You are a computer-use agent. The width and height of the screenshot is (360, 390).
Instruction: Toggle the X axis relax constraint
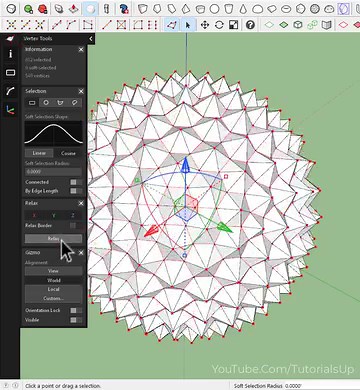tap(34, 215)
